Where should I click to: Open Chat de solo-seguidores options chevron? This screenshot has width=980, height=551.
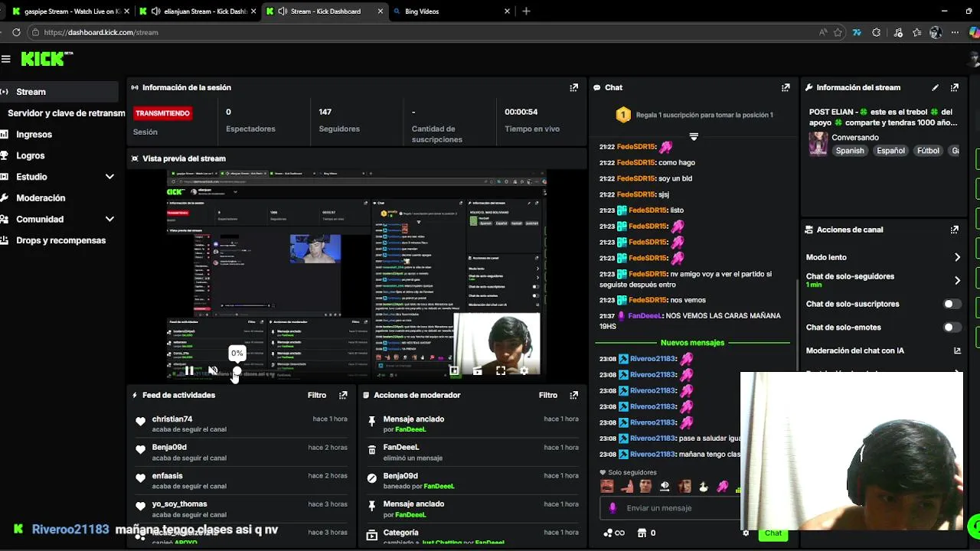(957, 280)
